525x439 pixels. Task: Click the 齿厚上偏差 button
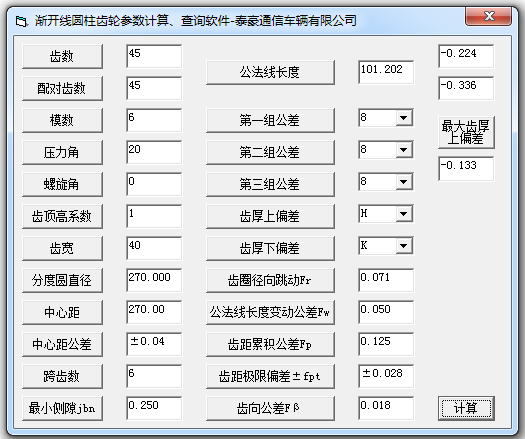(270, 217)
